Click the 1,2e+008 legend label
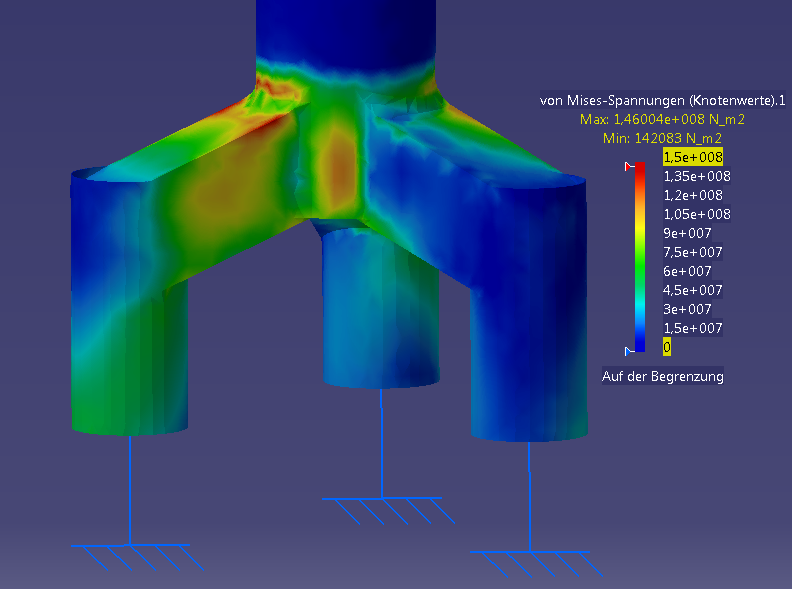Viewport: 792px width, 589px height. coord(693,195)
